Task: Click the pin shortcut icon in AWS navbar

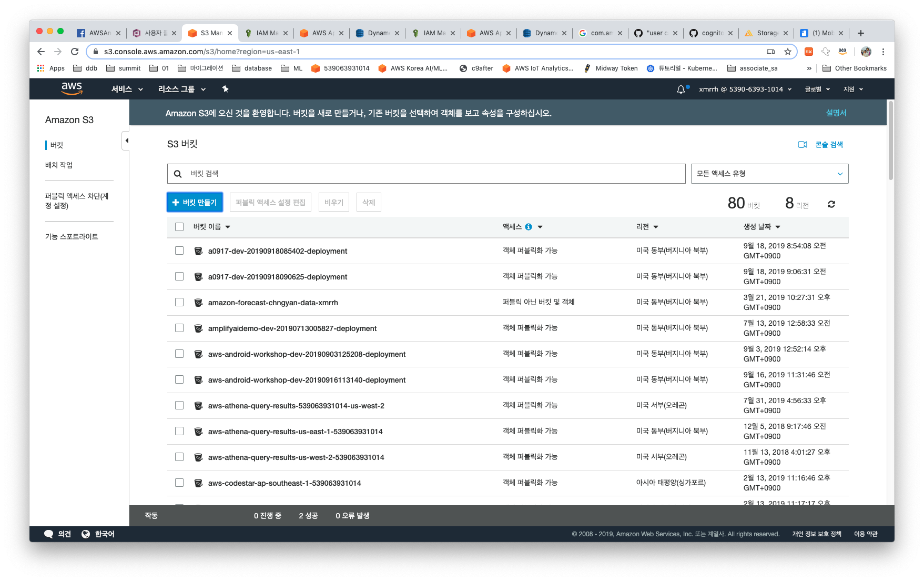Action: click(225, 89)
